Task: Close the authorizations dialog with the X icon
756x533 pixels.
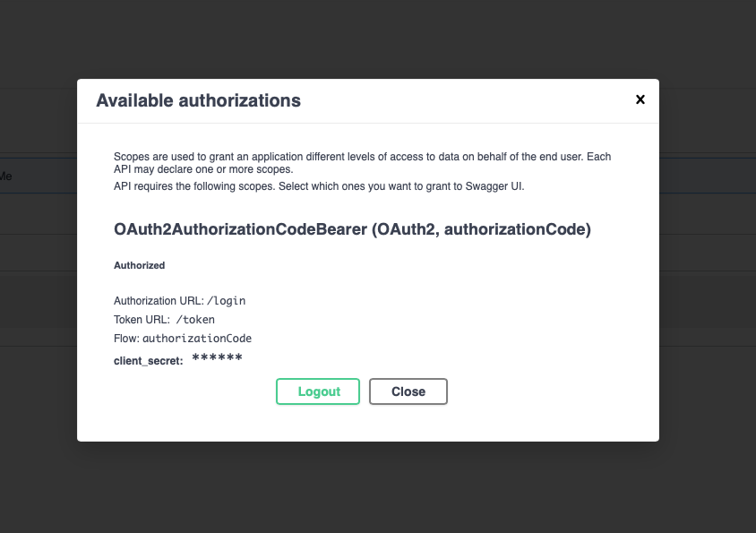Action: 640,99
